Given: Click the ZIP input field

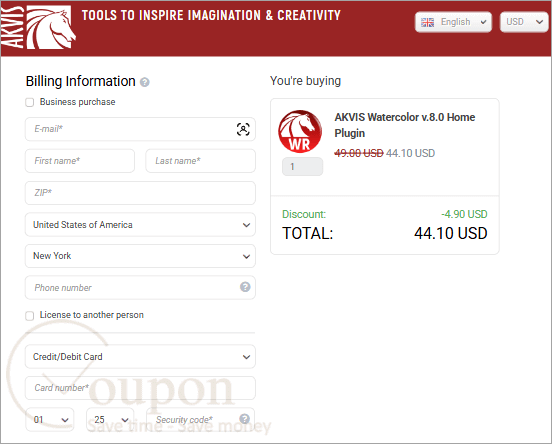Looking at the screenshot, I should [140, 193].
